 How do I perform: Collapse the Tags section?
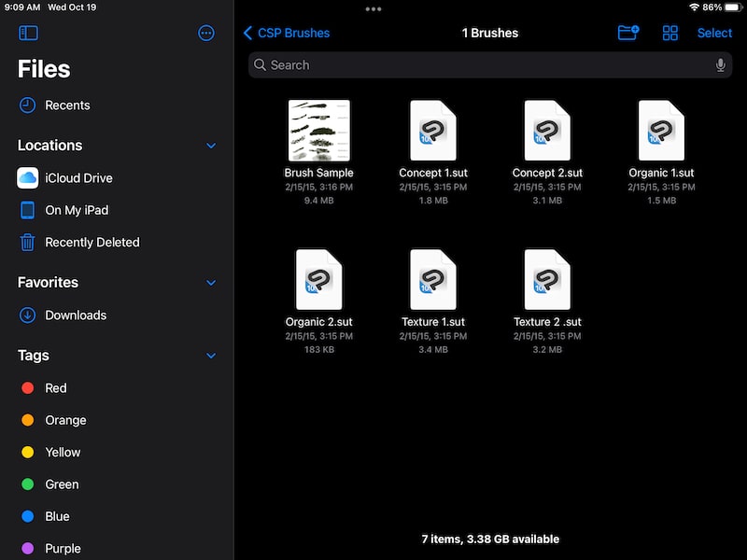[211, 356]
